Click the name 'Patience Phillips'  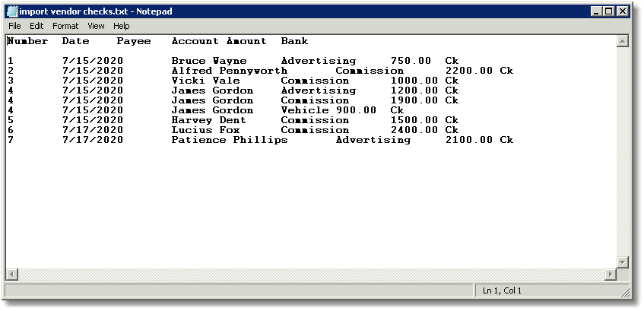(x=230, y=140)
